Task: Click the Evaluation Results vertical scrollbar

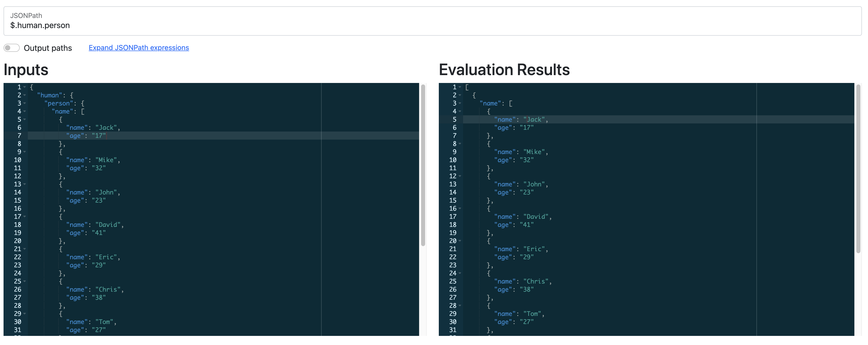Action: coord(858,168)
